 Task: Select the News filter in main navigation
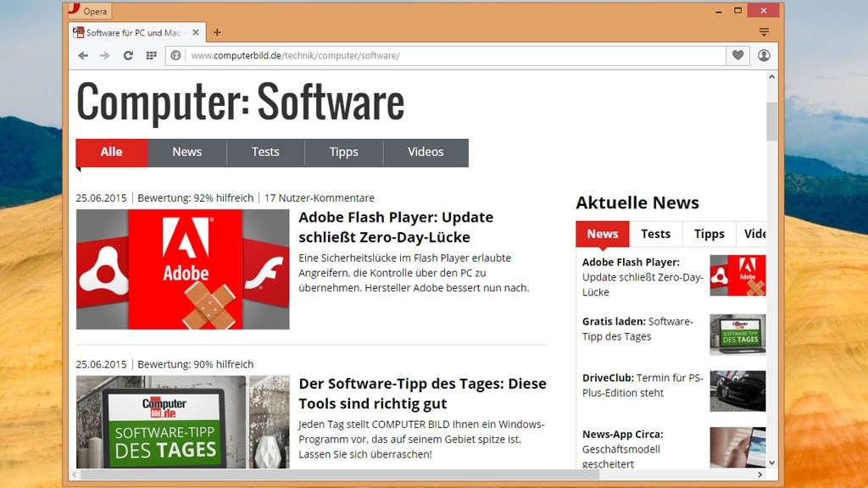click(187, 152)
